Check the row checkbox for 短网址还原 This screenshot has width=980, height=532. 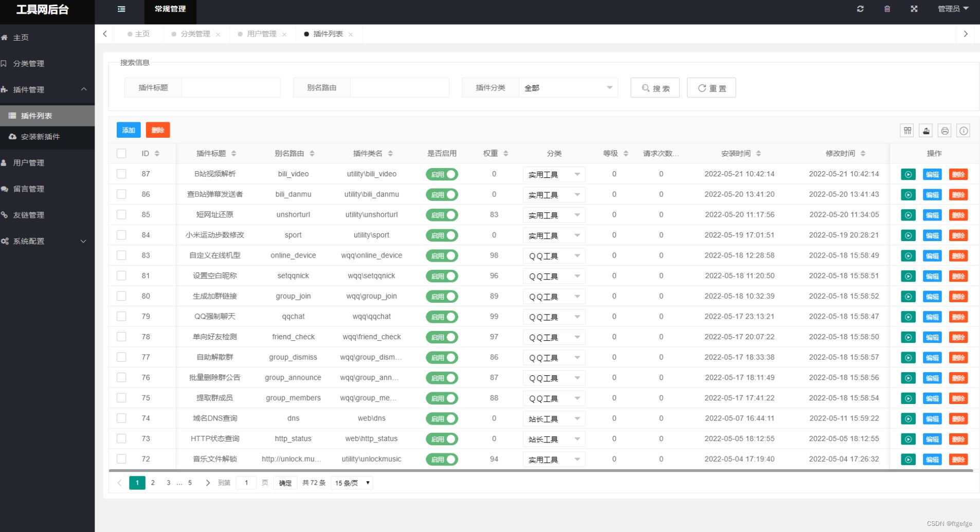pyautogui.click(x=121, y=214)
